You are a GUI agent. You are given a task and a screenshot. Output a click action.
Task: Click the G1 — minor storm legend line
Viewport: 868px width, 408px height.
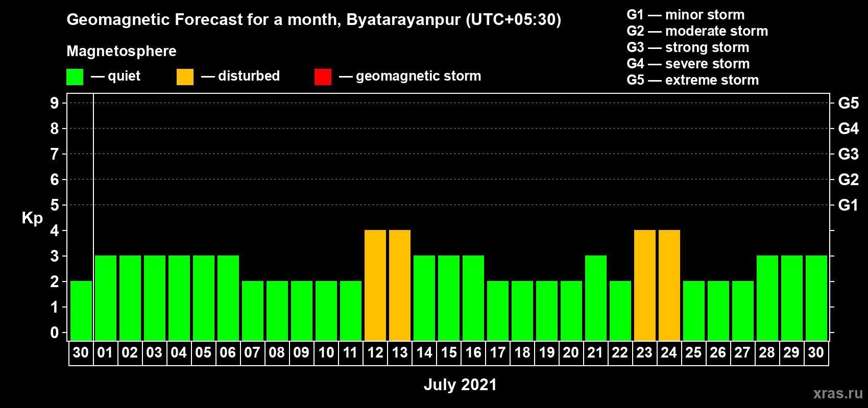(x=686, y=15)
